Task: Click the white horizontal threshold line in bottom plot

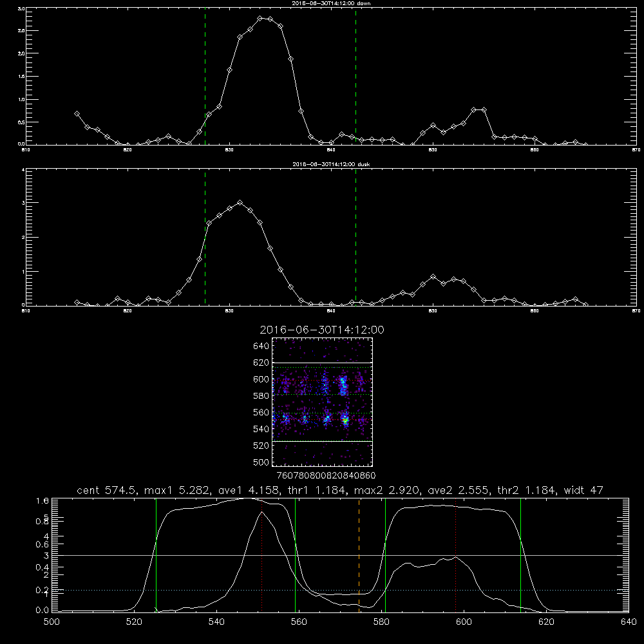Action: (340, 555)
